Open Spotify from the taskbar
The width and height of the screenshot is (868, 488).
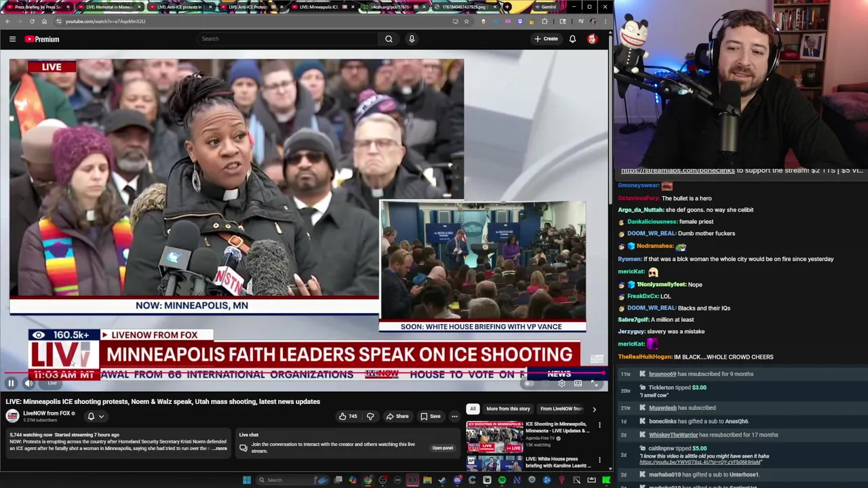click(x=502, y=480)
